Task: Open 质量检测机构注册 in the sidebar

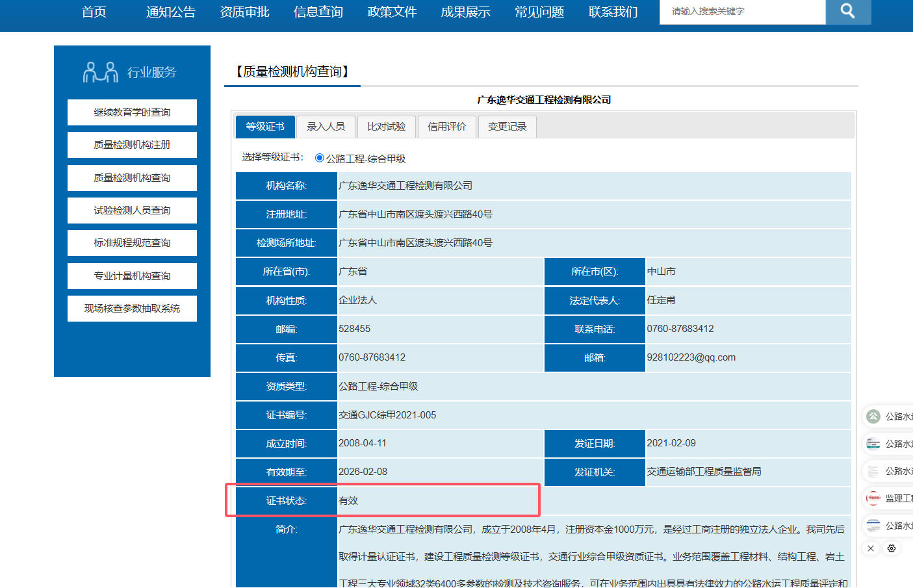Action: tap(132, 145)
